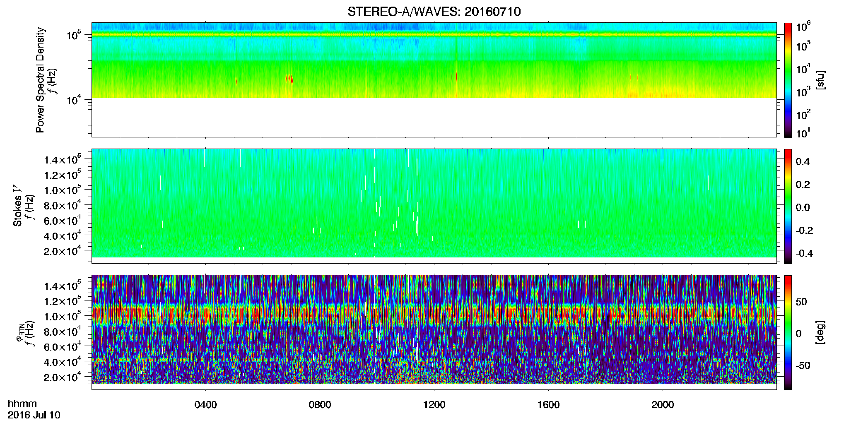Click the 2016 Jul 10 date label
The width and height of the screenshot is (868, 447).
pos(34,415)
